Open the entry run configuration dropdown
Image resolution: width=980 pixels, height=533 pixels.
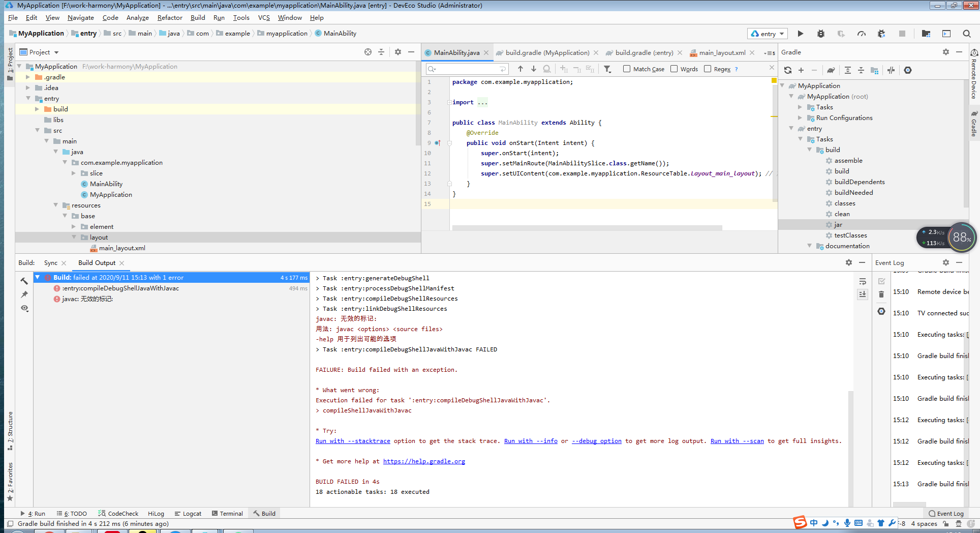(x=768, y=34)
